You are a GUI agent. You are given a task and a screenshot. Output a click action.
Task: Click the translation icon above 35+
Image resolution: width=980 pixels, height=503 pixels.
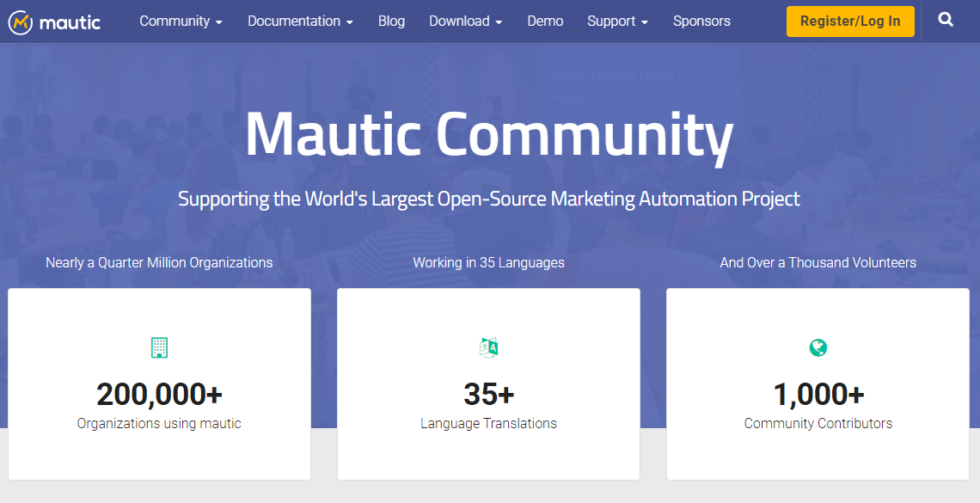pos(489,347)
